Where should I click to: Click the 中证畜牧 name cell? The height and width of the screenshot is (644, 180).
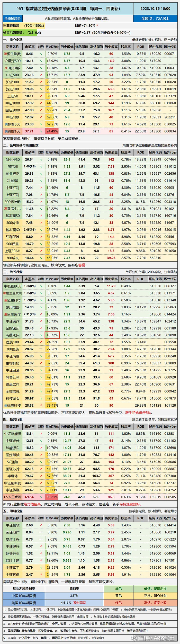pos(13,525)
